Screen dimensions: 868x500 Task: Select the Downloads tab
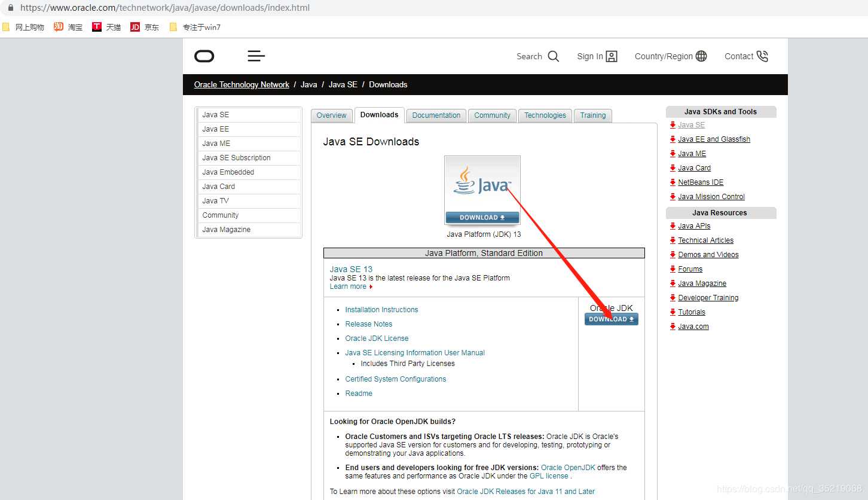click(380, 115)
